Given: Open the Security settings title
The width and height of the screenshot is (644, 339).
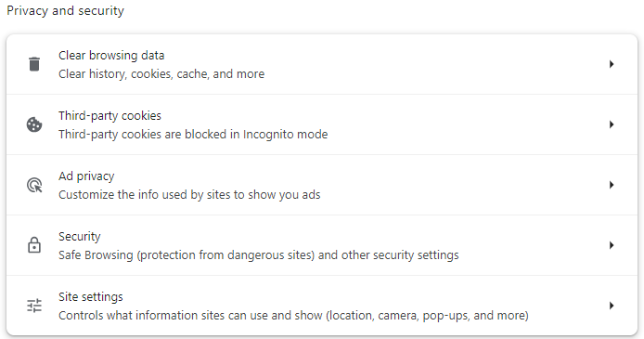Looking at the screenshot, I should 79,237.
